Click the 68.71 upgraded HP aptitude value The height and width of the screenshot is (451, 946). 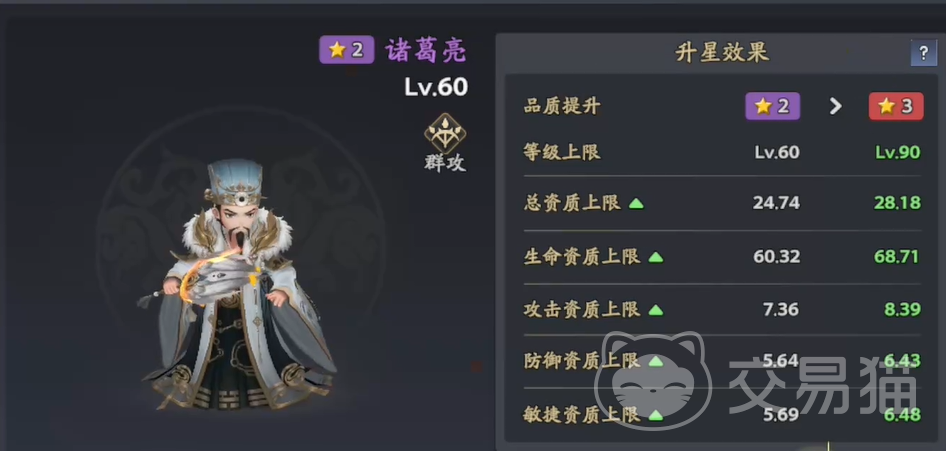tap(897, 257)
